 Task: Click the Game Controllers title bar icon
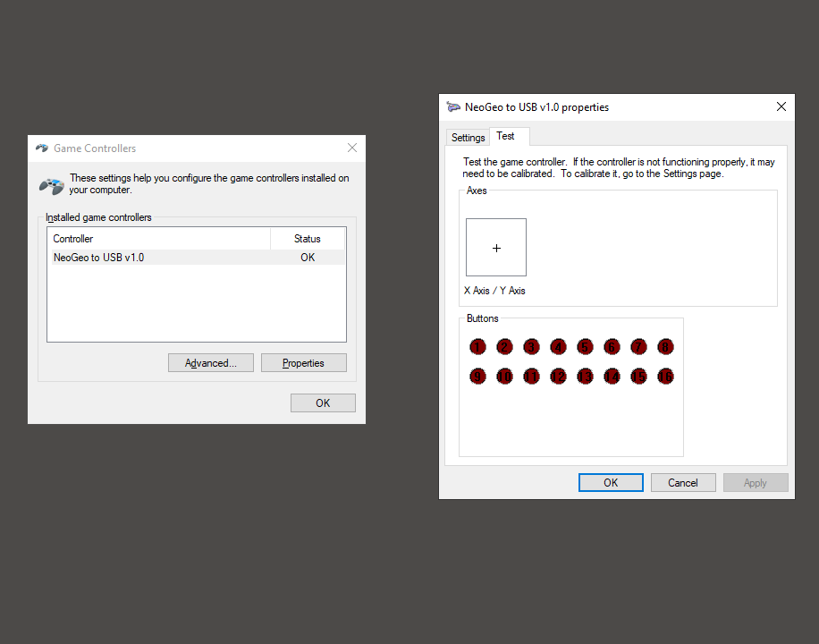[x=42, y=148]
